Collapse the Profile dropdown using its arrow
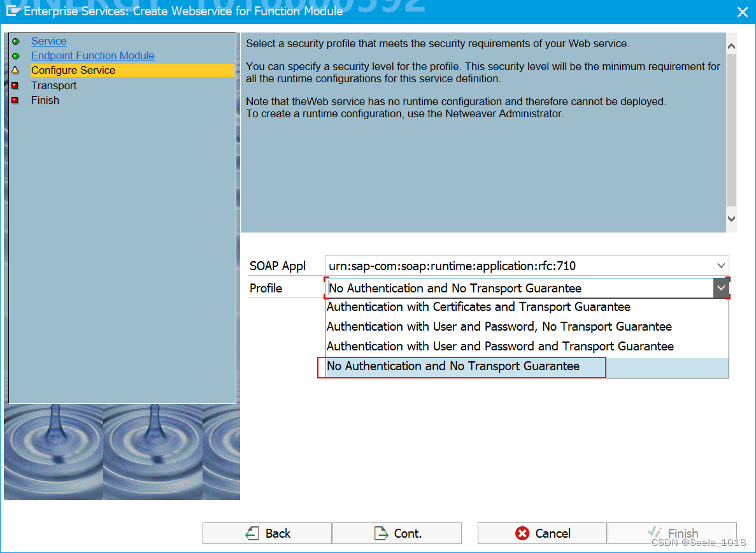756x553 pixels. [x=720, y=288]
